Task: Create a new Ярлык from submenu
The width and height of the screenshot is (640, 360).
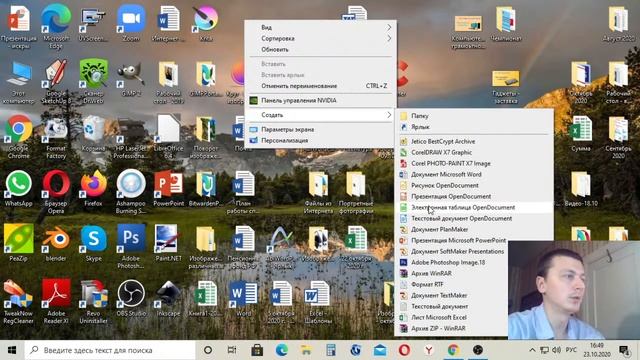Action: pos(474,127)
